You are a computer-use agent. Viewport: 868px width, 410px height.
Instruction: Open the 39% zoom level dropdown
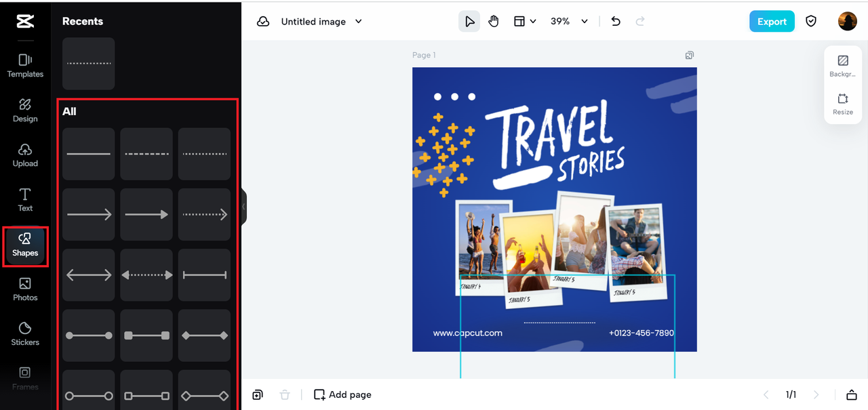coord(569,22)
